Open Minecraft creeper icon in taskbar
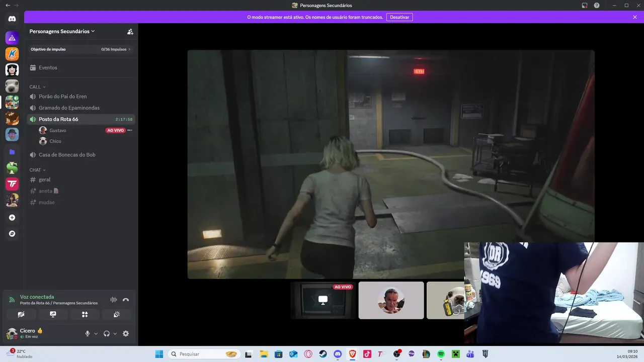Viewport: 644px width, 362px height. 456,354
